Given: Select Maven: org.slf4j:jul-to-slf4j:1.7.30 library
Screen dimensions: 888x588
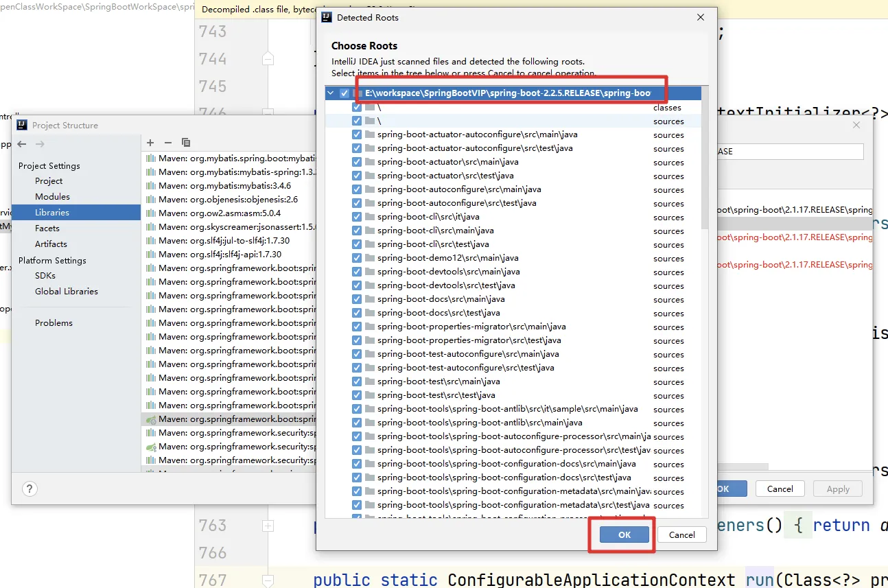Looking at the screenshot, I should pos(229,240).
